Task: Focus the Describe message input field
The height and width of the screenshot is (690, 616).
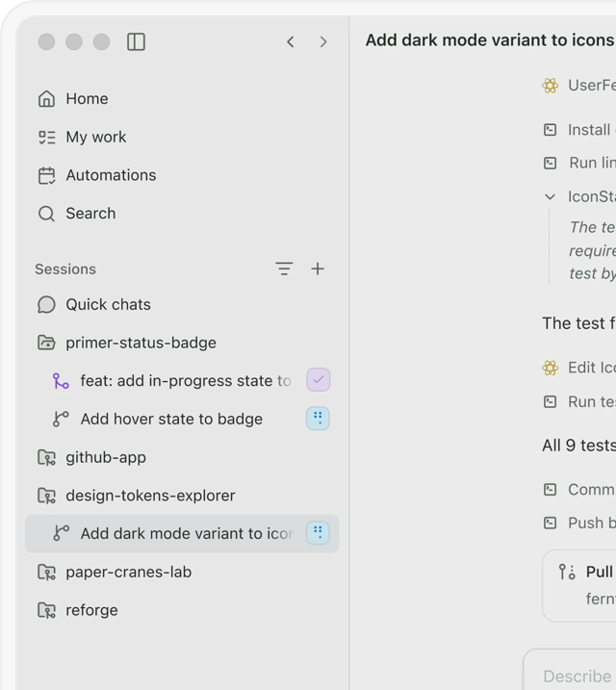Action: [x=570, y=670]
